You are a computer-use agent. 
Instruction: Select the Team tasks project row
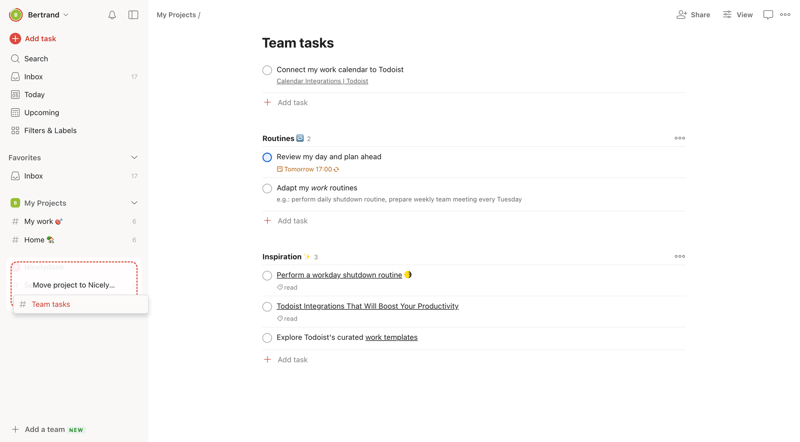81,304
